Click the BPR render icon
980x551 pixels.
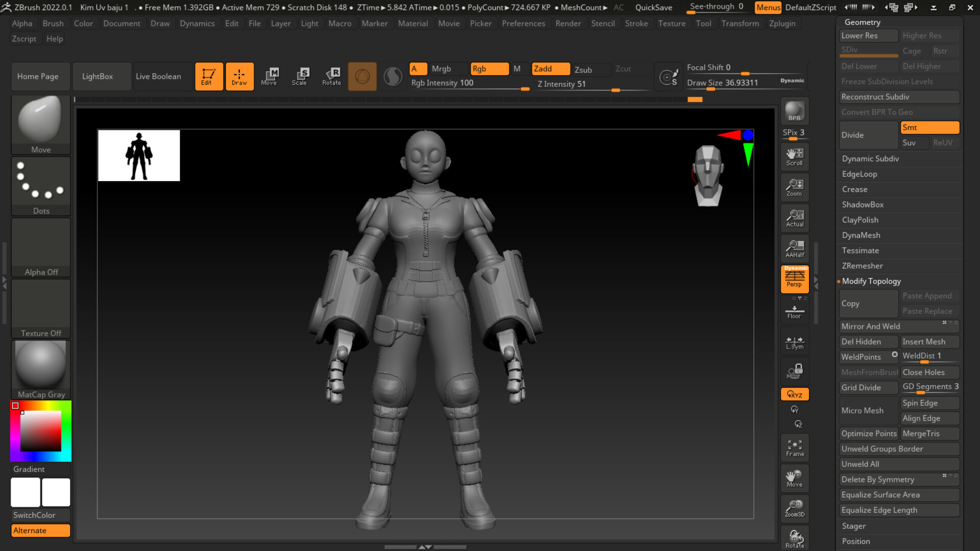click(795, 111)
